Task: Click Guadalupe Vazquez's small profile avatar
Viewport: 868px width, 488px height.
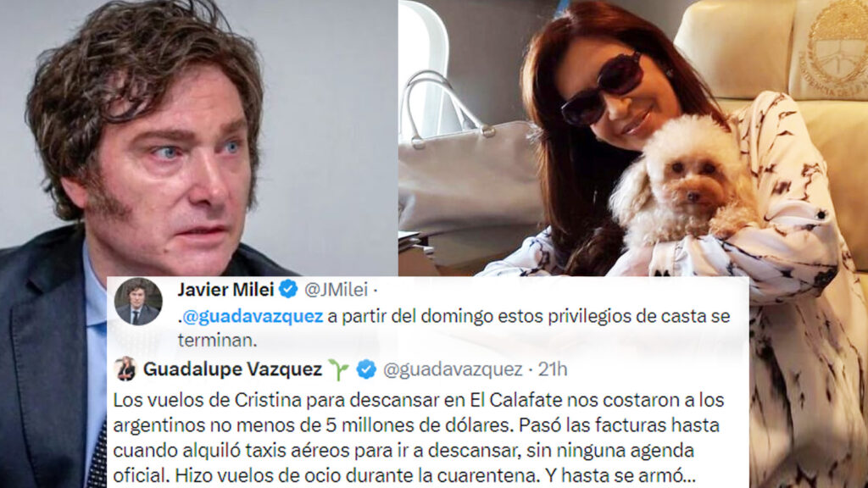Action: [x=125, y=369]
